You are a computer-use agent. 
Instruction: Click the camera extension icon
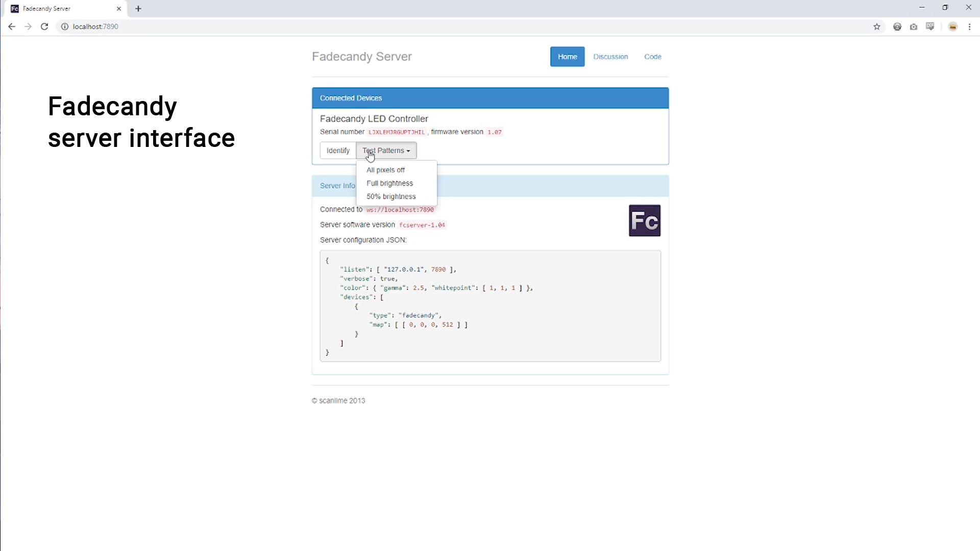coord(914,27)
